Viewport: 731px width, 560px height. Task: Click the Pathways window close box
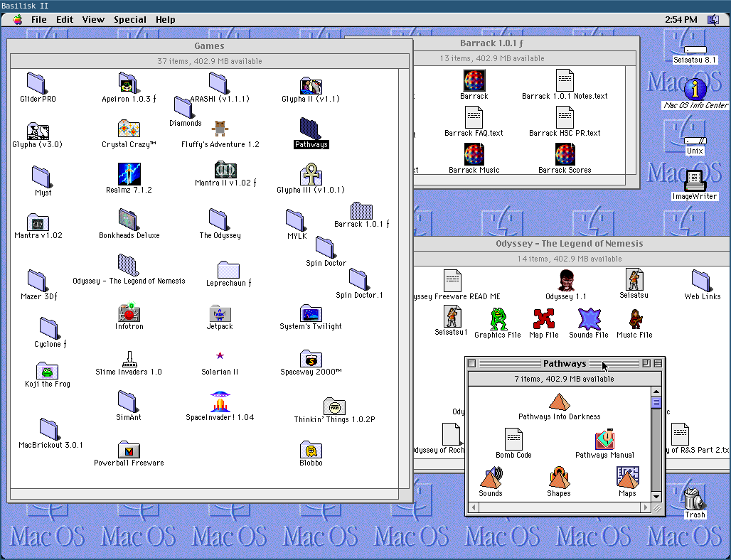pyautogui.click(x=471, y=363)
